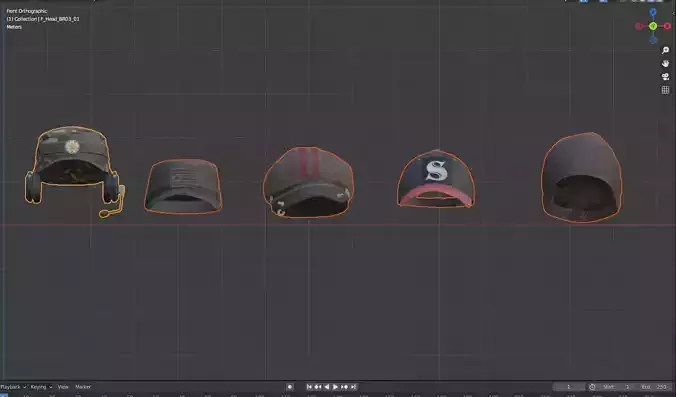Switch perspective/orthographic with the grid icon

click(665, 90)
